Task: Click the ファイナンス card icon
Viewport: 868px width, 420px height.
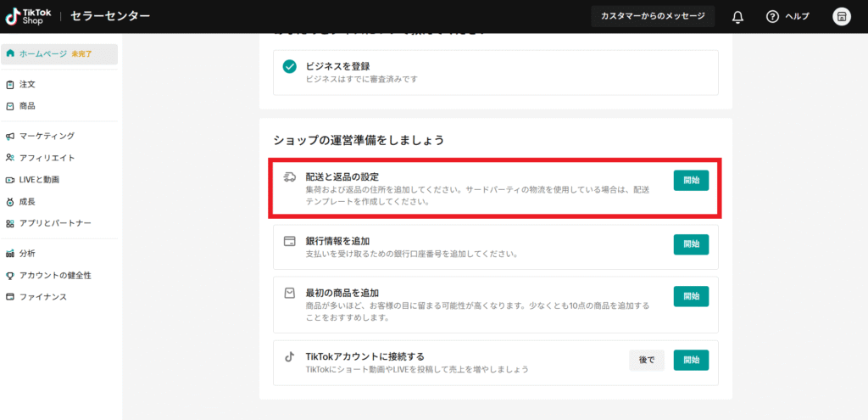Action: pos(10,297)
